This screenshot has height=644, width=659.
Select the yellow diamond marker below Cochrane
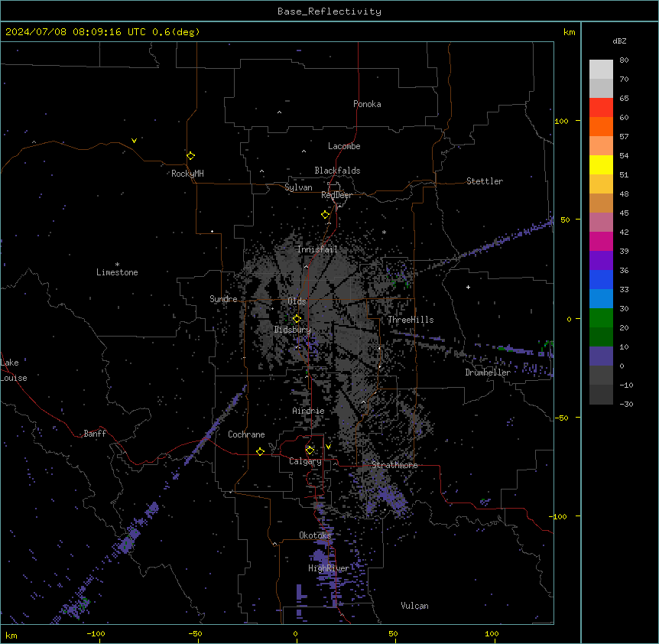tap(260, 451)
